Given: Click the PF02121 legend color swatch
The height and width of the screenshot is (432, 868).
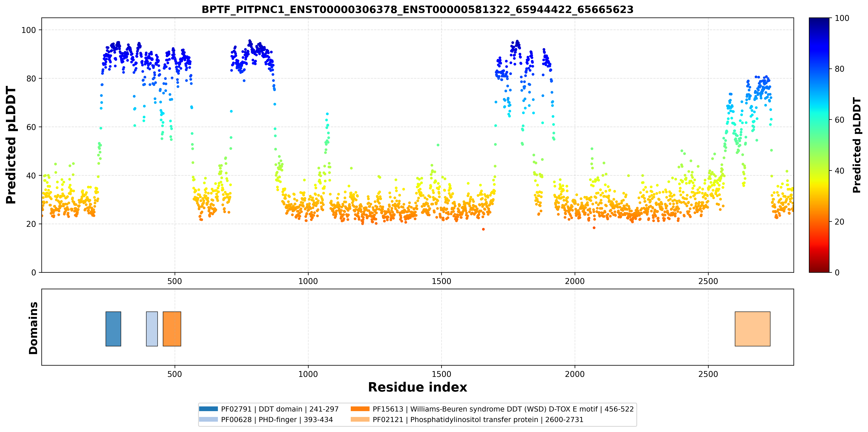Looking at the screenshot, I should (360, 419).
